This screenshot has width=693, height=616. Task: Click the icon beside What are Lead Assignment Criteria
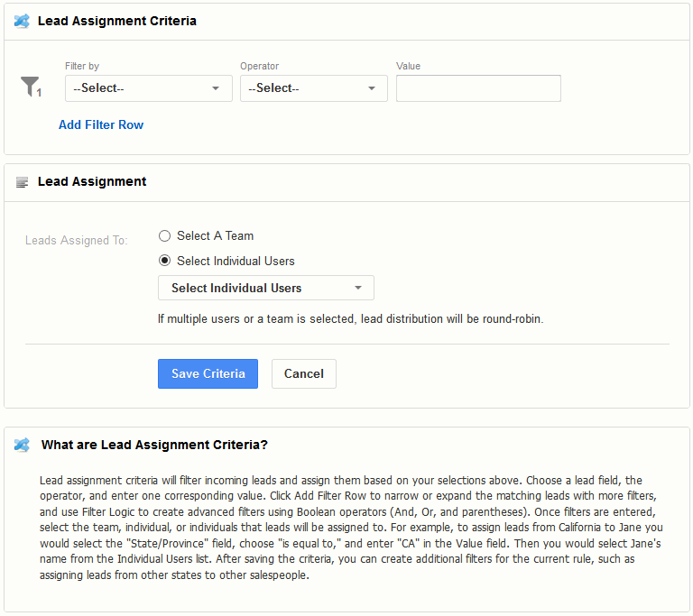click(x=22, y=445)
